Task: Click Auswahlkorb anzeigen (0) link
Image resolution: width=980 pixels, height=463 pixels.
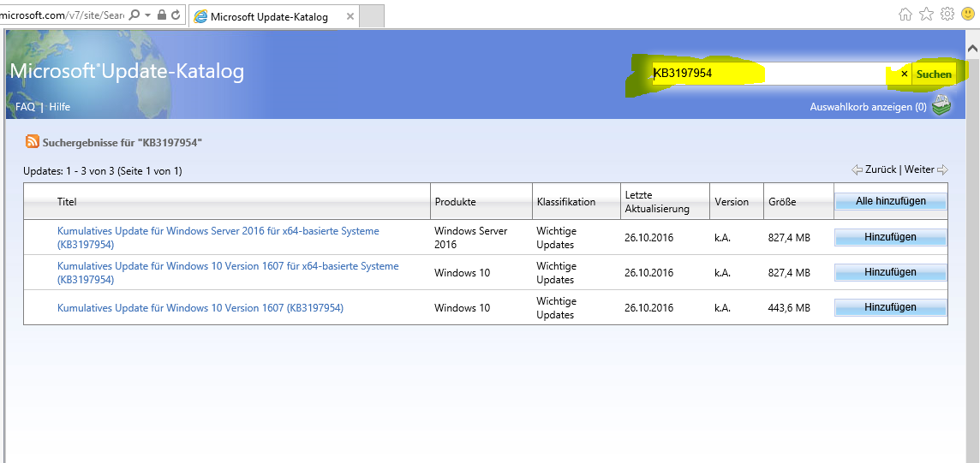Action: [868, 107]
